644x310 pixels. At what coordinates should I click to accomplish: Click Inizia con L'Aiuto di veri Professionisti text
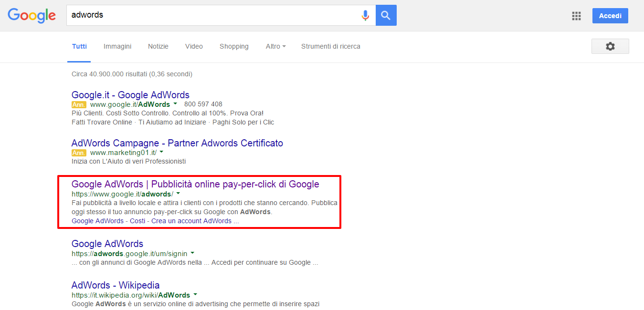coord(128,161)
